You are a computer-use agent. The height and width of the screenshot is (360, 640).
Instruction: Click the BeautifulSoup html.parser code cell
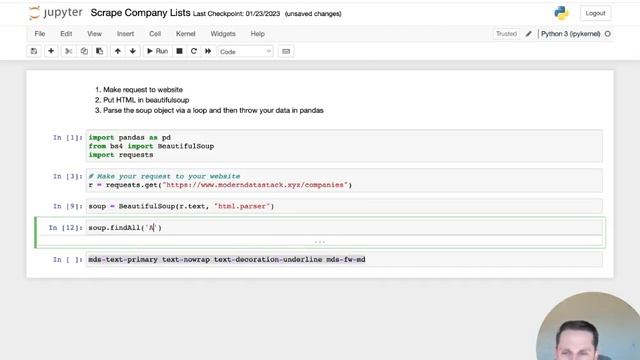click(x=344, y=206)
